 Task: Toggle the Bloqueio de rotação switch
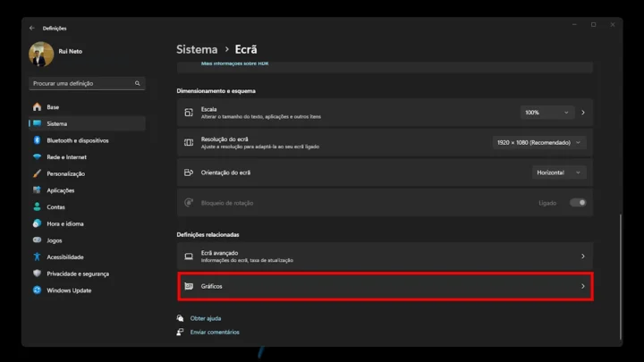578,203
